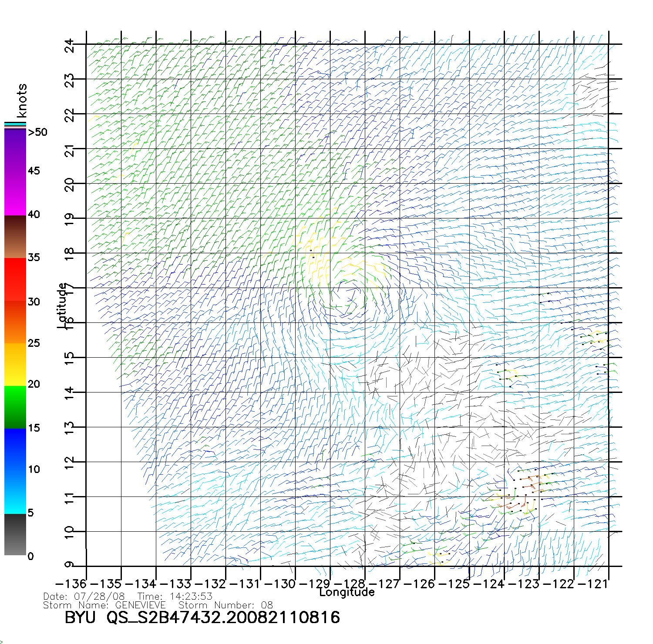Click the magenta 40-45 knots legend band

15,194
